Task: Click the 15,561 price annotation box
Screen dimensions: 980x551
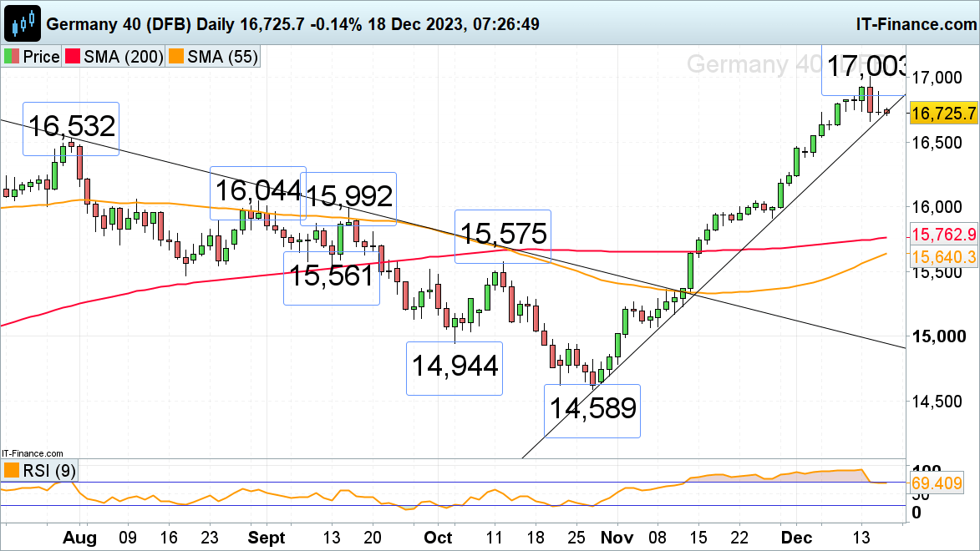Action: click(x=331, y=278)
